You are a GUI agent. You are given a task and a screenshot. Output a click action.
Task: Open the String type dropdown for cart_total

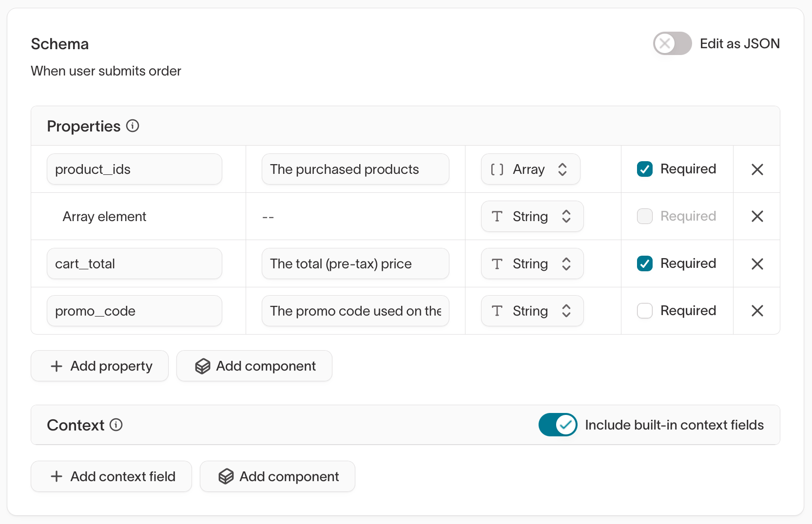[x=532, y=263]
